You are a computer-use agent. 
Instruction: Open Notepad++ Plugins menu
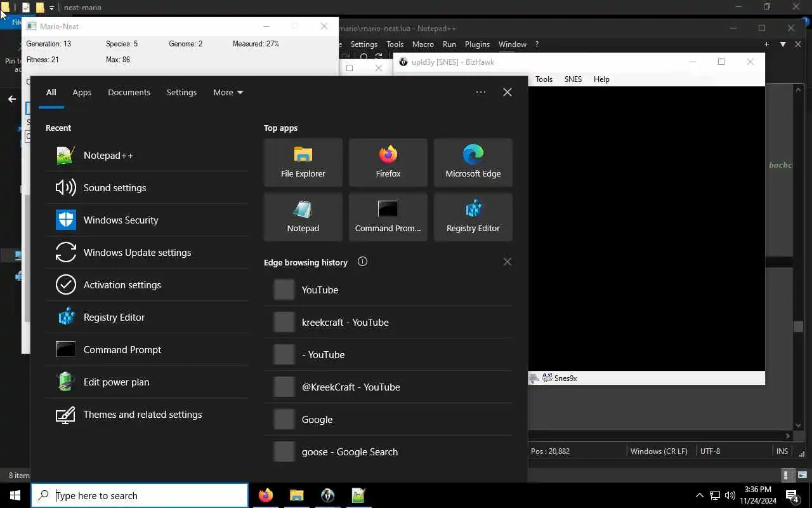click(477, 44)
